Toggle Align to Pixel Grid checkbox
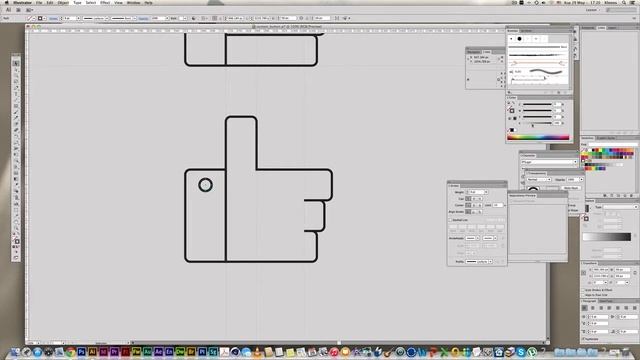 [583, 295]
